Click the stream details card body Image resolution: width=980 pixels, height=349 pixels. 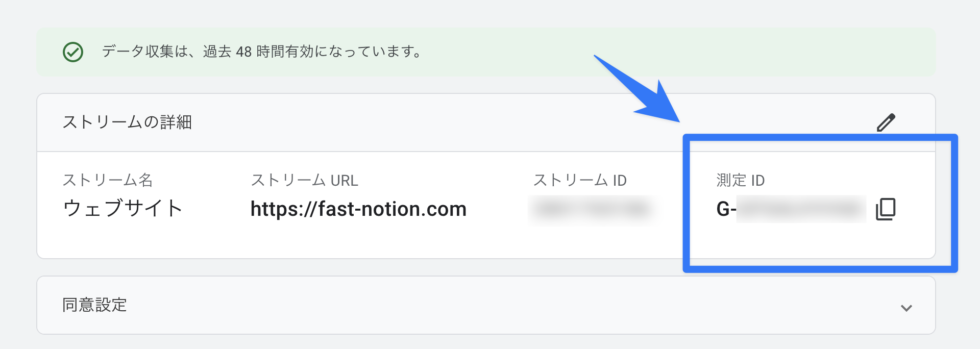486,205
